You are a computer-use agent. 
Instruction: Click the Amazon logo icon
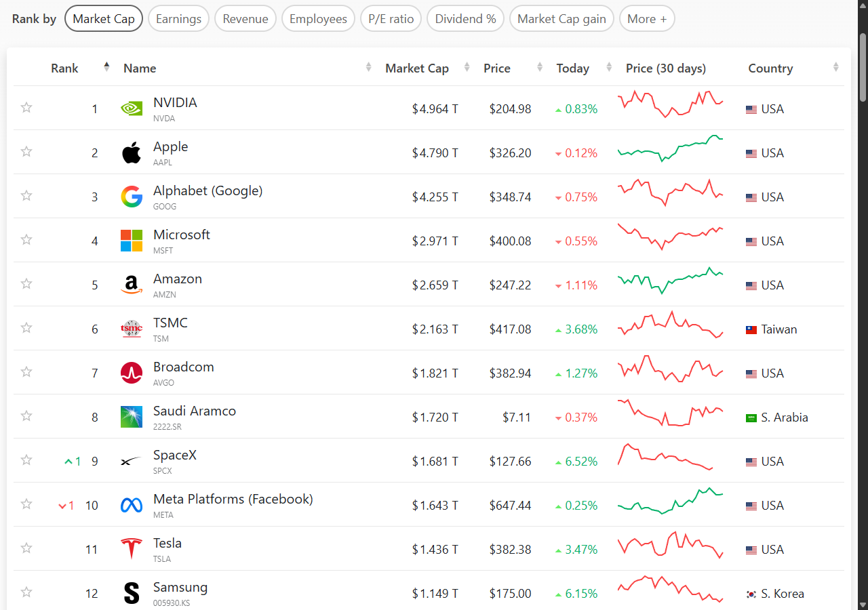tap(132, 285)
